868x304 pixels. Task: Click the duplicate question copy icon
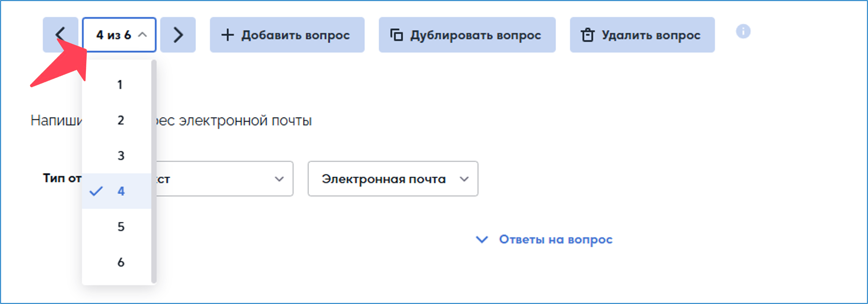[396, 35]
